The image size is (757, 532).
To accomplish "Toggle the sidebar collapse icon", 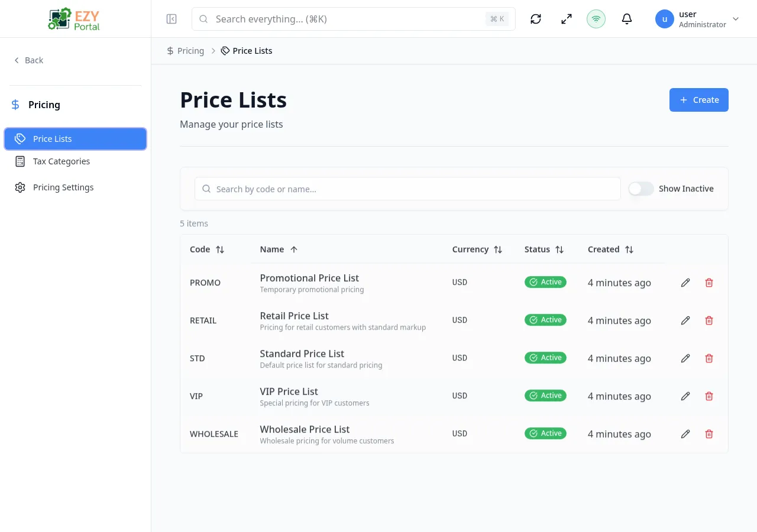I will 171,18.
